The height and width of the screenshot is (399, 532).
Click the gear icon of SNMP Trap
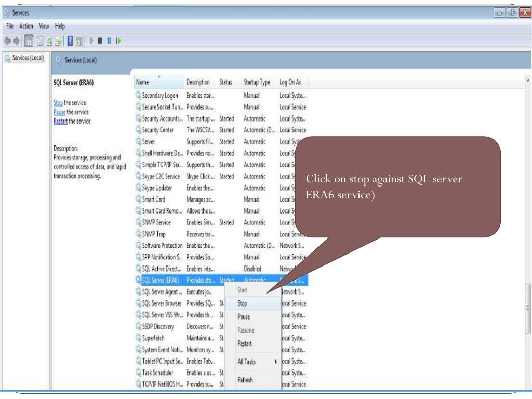tap(138, 233)
